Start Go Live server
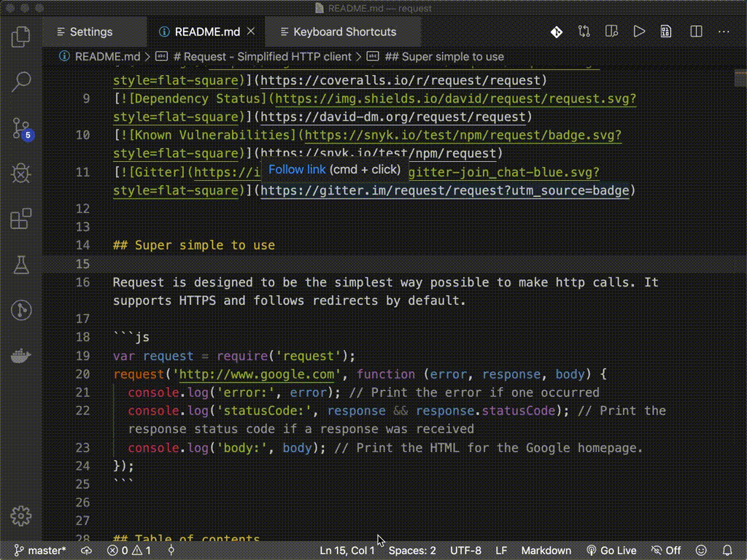 612,551
